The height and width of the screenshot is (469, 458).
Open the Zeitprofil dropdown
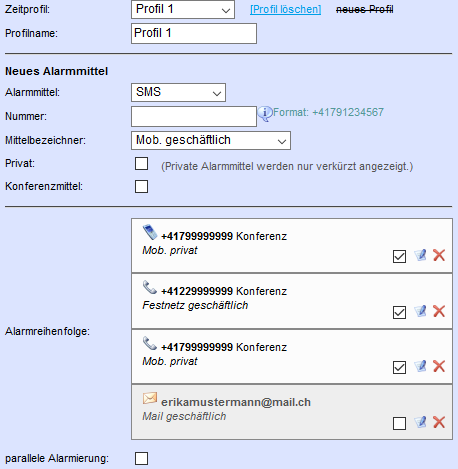183,9
